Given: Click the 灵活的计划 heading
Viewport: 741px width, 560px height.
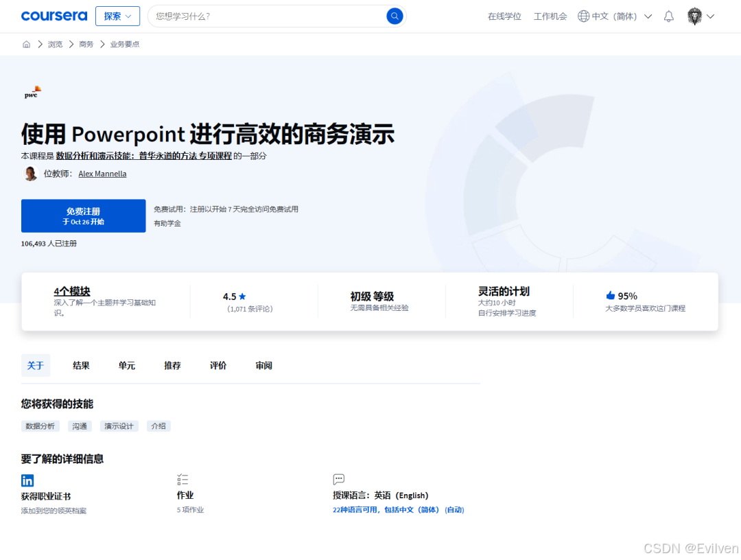Looking at the screenshot, I should (504, 291).
